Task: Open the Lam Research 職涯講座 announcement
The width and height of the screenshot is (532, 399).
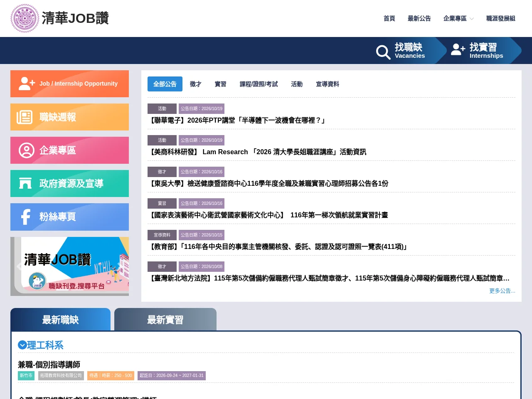Action: pos(257,152)
